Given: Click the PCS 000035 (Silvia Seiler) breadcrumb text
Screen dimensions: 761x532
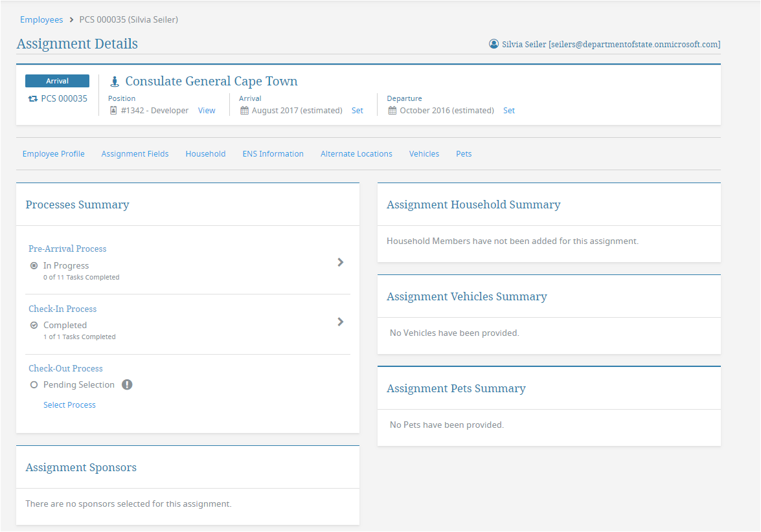Looking at the screenshot, I should (x=129, y=20).
